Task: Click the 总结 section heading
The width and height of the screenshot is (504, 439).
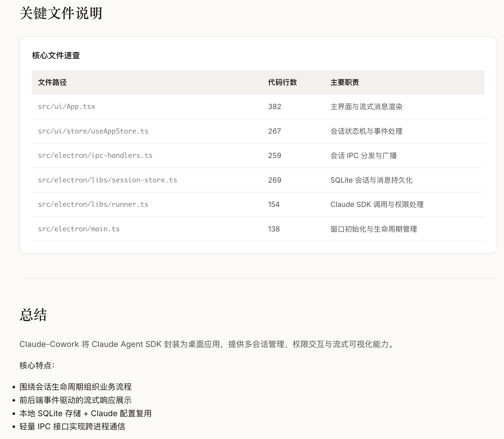Action: click(33, 315)
